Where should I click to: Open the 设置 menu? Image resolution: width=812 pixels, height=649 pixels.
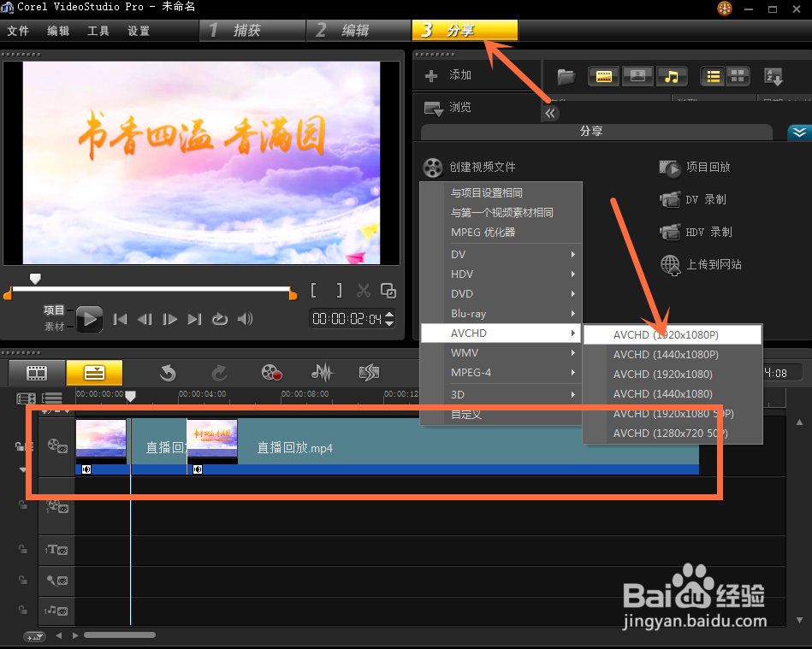click(139, 31)
